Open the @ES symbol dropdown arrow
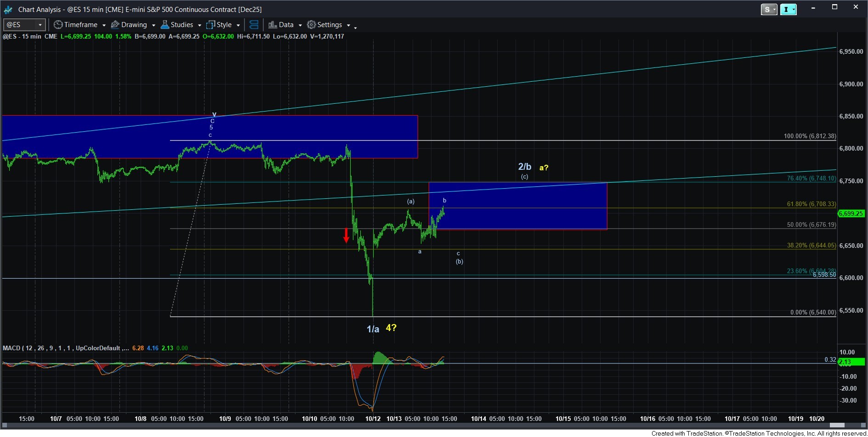Screen dimensions: 868x437 (40, 25)
